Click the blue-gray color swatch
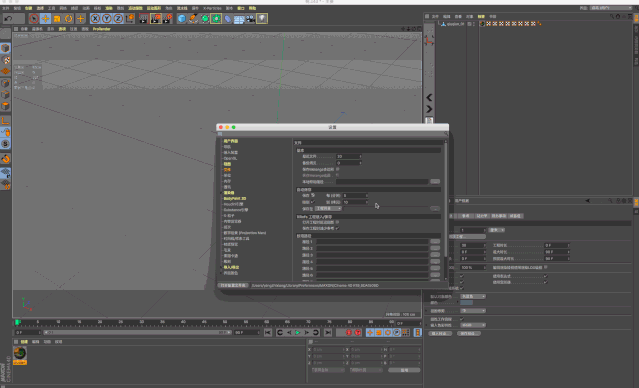 tap(466, 302)
